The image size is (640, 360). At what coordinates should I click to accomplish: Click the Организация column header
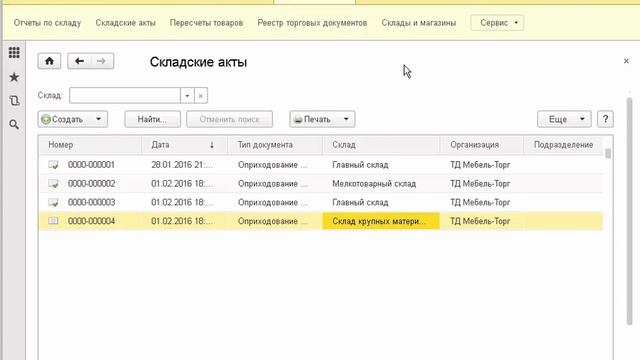(x=482, y=145)
